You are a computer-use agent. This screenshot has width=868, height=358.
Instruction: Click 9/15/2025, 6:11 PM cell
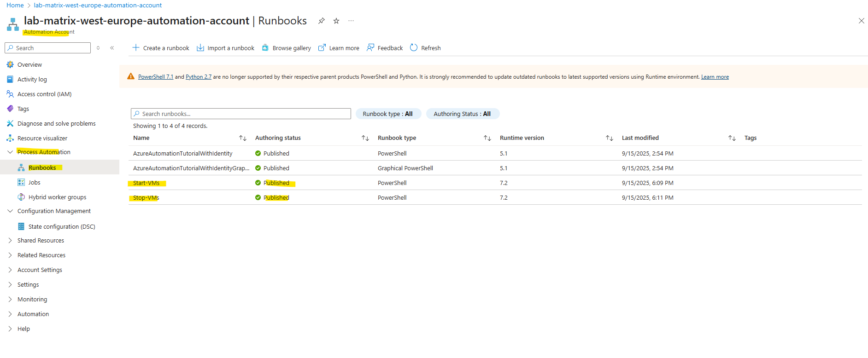(x=648, y=198)
